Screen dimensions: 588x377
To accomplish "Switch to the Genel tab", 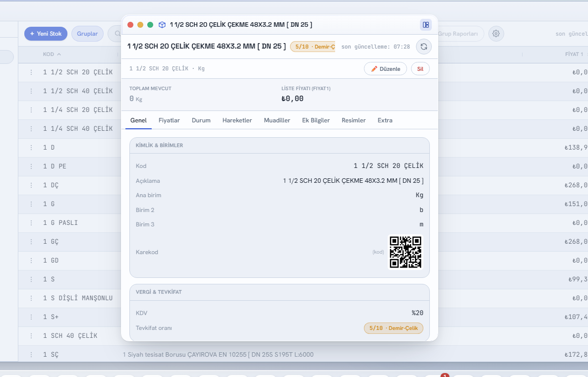I will point(138,120).
